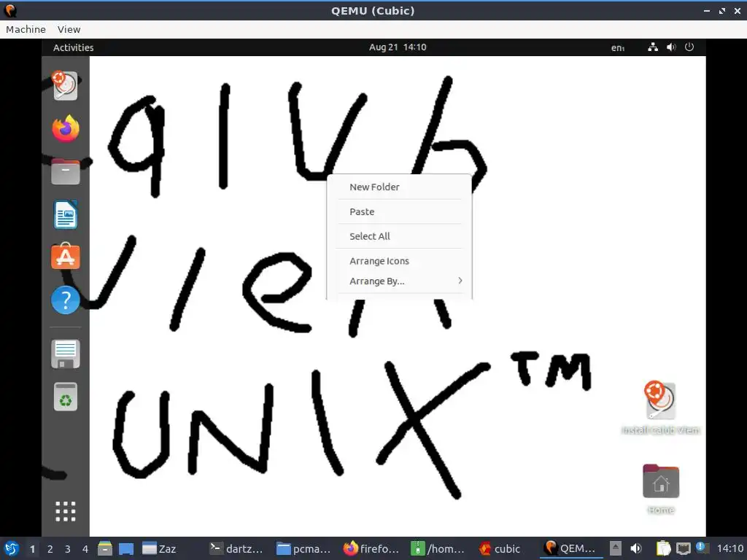Switch to the cubic taskbar window
Viewport: 747px width, 560px height.
click(500, 548)
